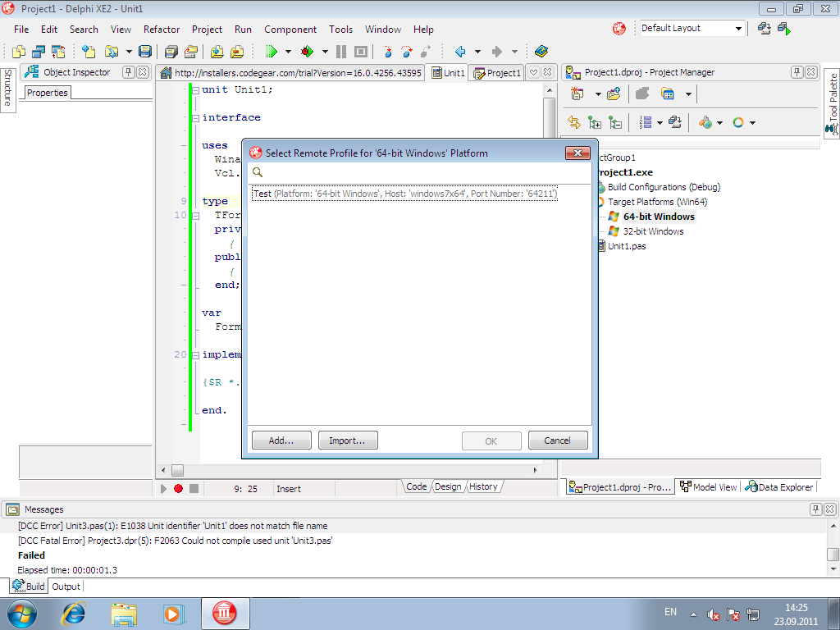Click the Remove File from Project icon
This screenshot has height=630, width=840.
pos(237,52)
